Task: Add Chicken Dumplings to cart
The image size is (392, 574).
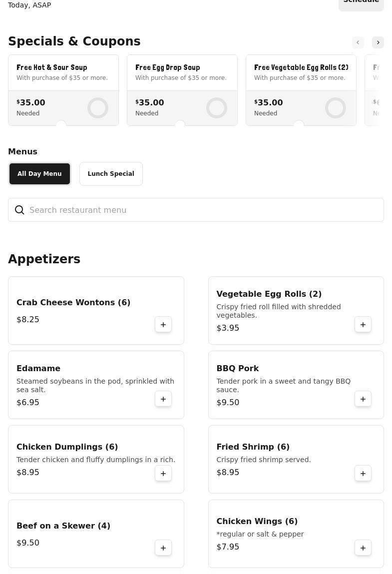Action: [163, 474]
